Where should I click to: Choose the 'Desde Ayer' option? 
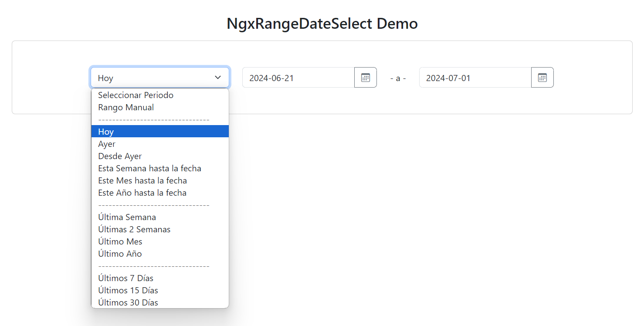pos(160,156)
